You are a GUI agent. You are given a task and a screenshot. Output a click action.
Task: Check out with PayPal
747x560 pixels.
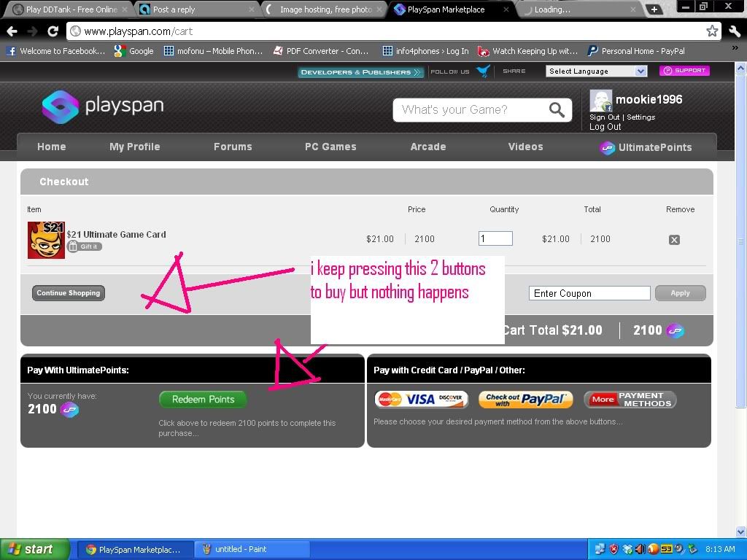click(x=525, y=400)
